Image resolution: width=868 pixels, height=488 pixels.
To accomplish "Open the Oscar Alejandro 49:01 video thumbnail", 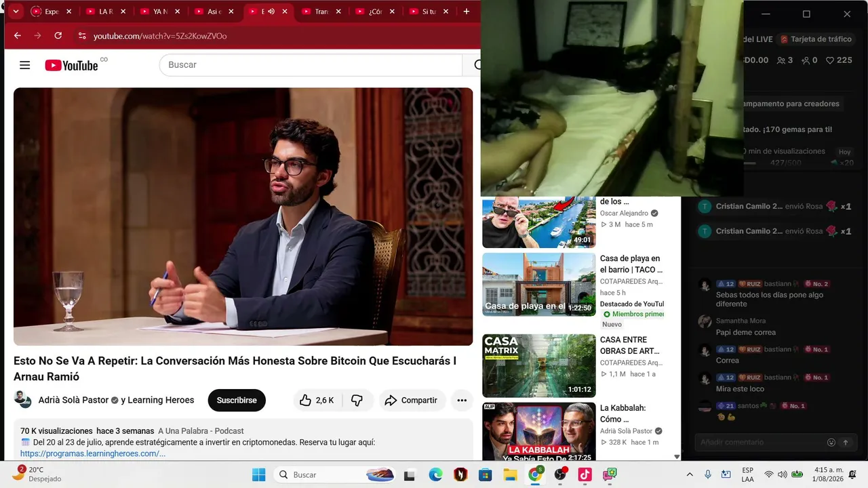I will pyautogui.click(x=538, y=222).
